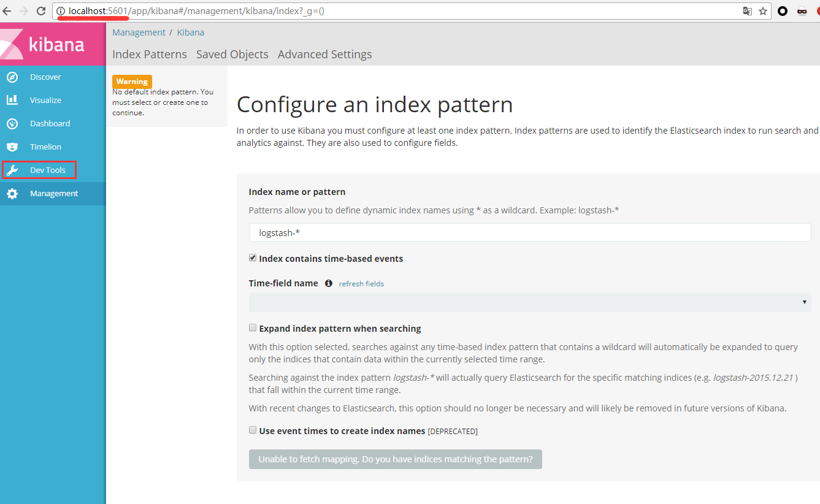Screen dimensions: 820x504
Task: Click the Configure an index pattern heading
Action: [x=375, y=105]
